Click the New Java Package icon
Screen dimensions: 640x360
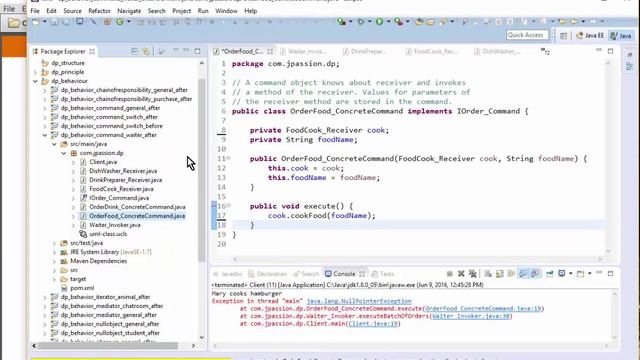coord(107,22)
